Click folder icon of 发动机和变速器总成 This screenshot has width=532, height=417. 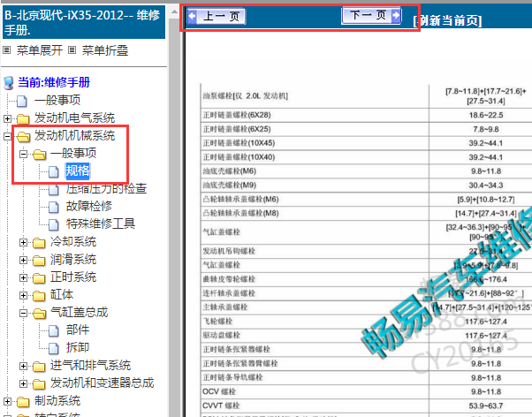tap(39, 384)
